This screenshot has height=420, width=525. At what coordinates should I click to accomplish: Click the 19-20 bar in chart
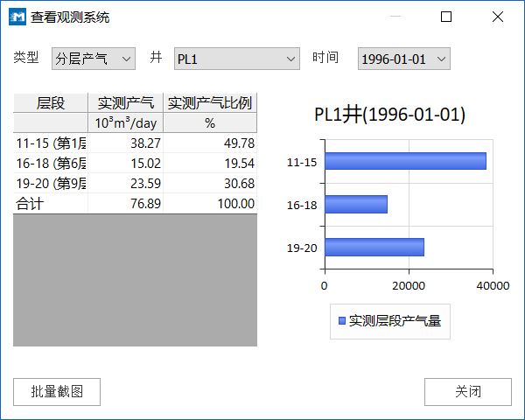click(x=374, y=247)
